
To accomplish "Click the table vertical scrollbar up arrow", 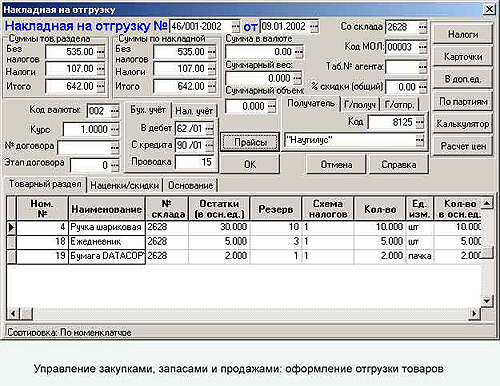I will 487,203.
